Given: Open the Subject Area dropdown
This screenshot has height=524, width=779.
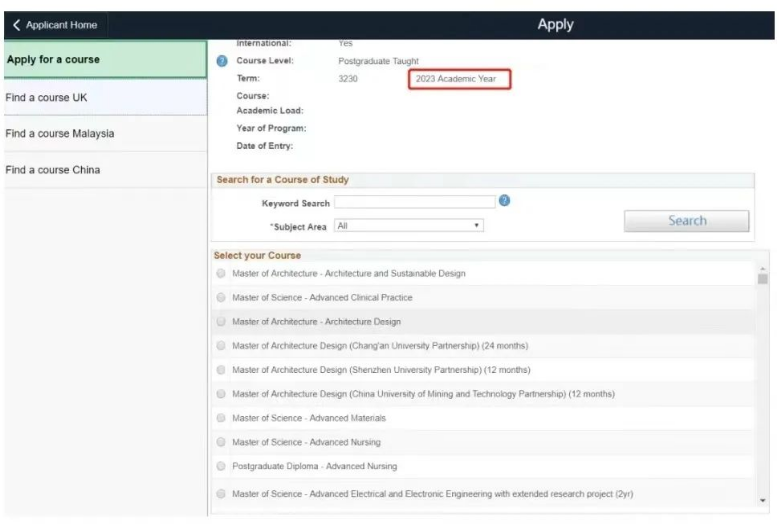Looking at the screenshot, I should point(409,225).
